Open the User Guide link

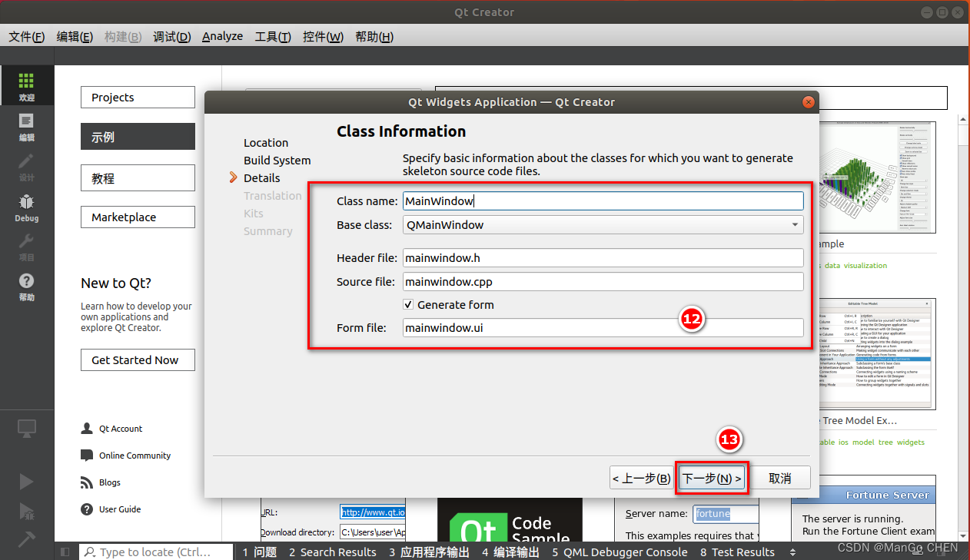tap(120, 509)
